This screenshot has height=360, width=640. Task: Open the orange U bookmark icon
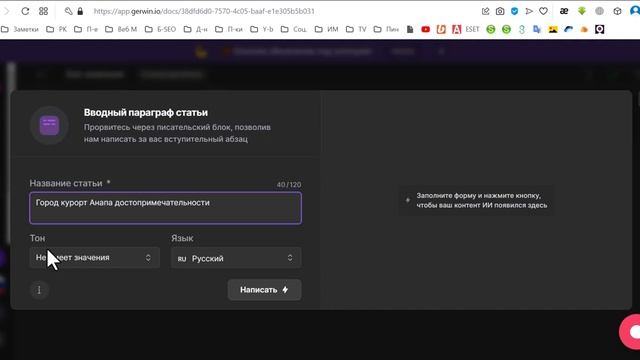[x=441, y=29]
